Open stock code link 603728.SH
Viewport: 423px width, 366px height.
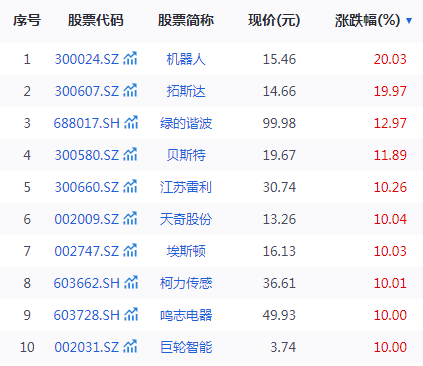(x=87, y=315)
